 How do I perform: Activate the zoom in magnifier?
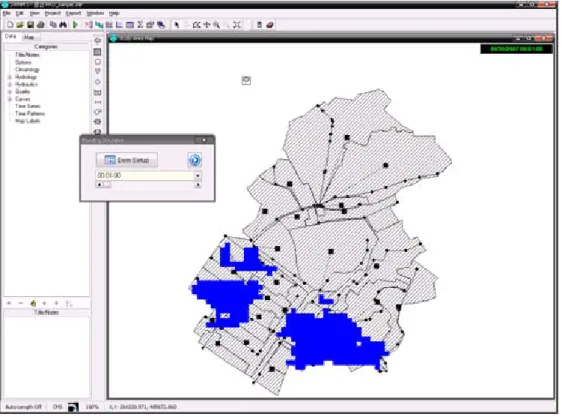216,25
